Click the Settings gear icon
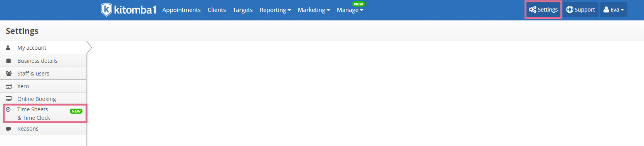Image resolution: width=644 pixels, height=146 pixels. [x=533, y=10]
